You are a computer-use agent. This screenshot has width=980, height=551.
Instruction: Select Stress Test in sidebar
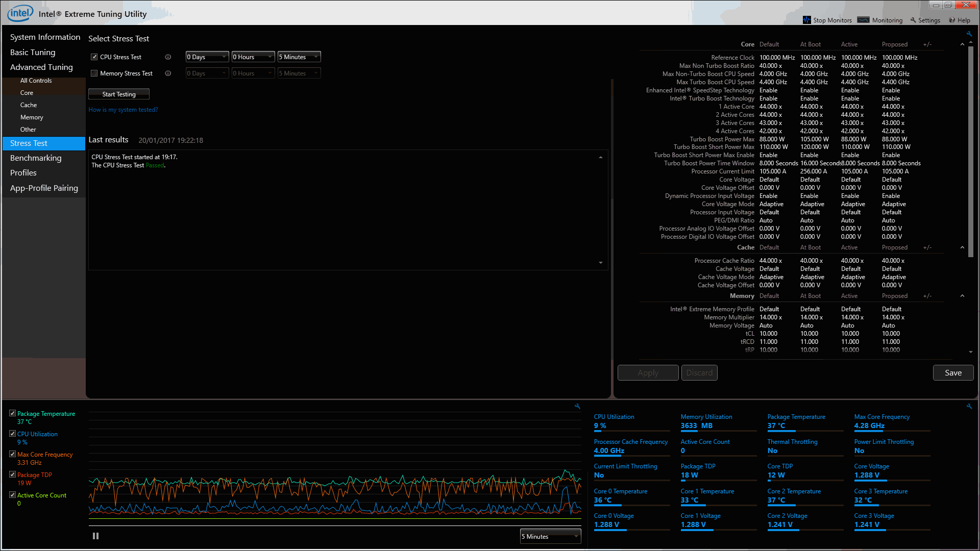(44, 143)
